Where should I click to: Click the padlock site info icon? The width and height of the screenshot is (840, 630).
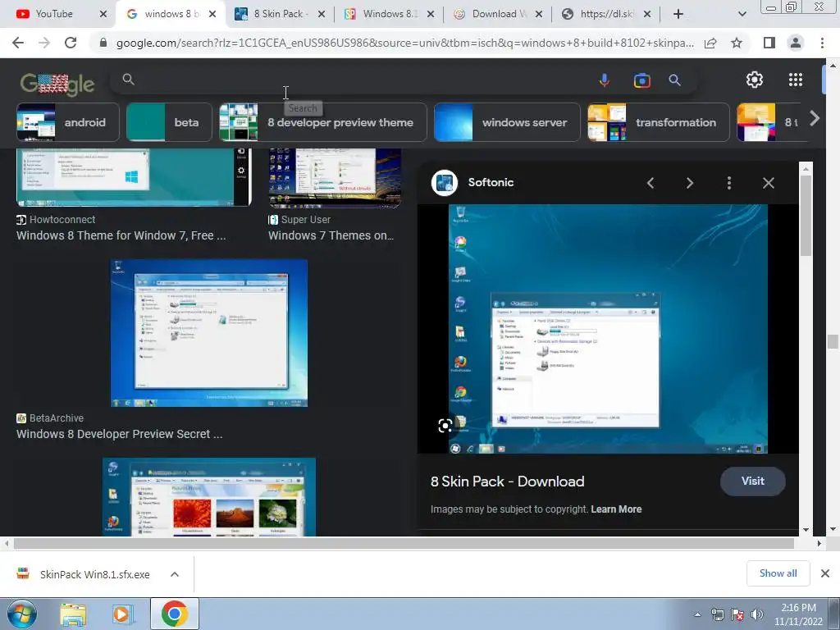pyautogui.click(x=103, y=43)
